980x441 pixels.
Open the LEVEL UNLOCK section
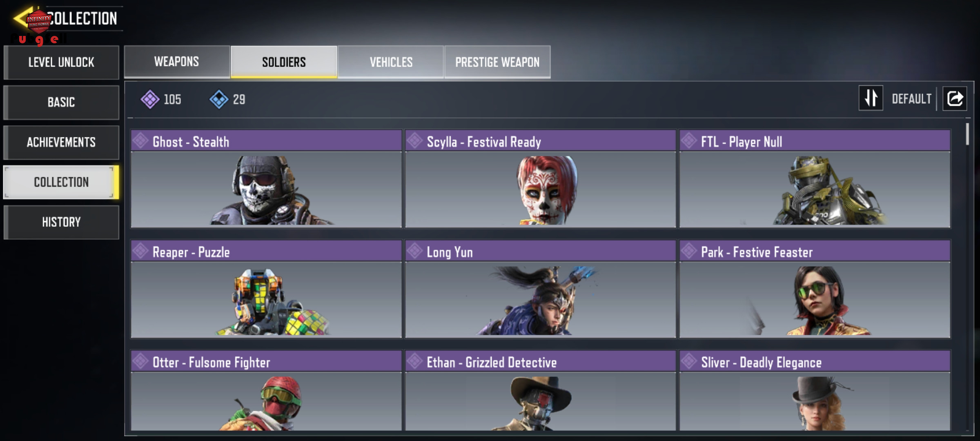[x=61, y=62]
